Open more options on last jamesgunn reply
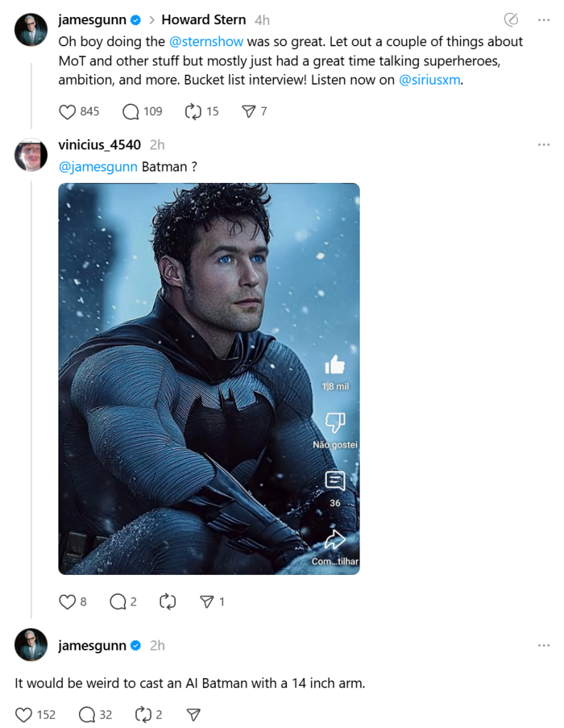Screen dimensions: 564x728 pyautogui.click(x=544, y=645)
